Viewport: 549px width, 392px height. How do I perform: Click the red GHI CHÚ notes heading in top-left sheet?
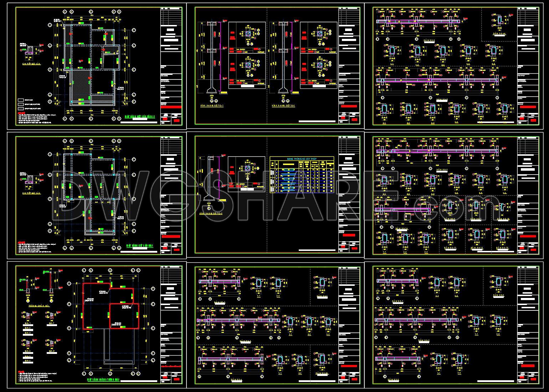click(21, 113)
